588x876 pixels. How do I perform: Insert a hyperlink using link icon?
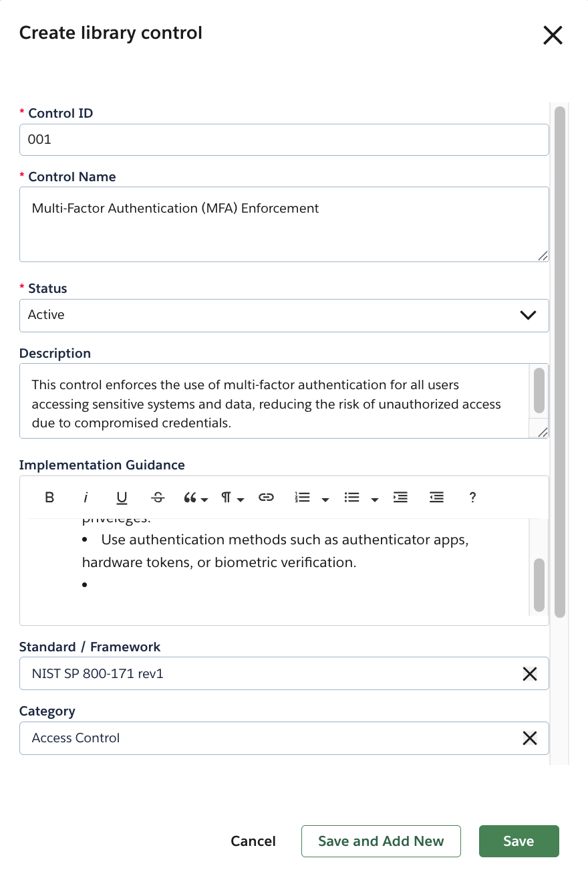[x=266, y=498]
